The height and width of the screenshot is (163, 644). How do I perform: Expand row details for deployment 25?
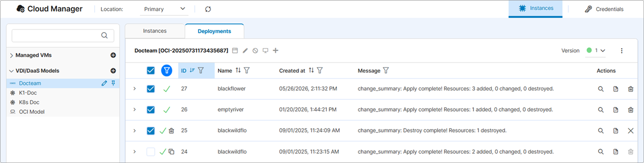[x=135, y=130]
